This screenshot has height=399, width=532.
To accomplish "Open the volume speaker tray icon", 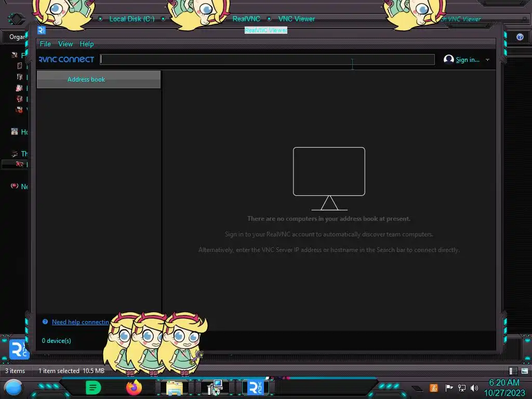I will click(474, 388).
